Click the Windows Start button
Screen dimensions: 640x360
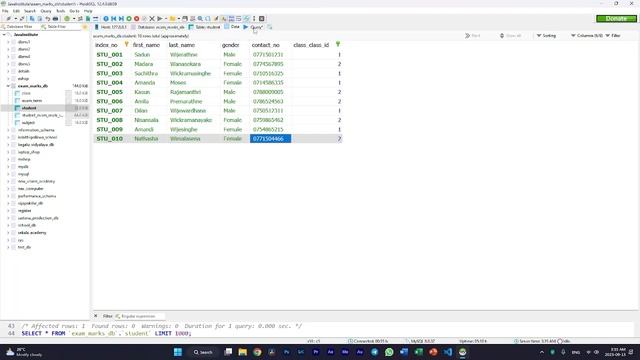click(178, 352)
